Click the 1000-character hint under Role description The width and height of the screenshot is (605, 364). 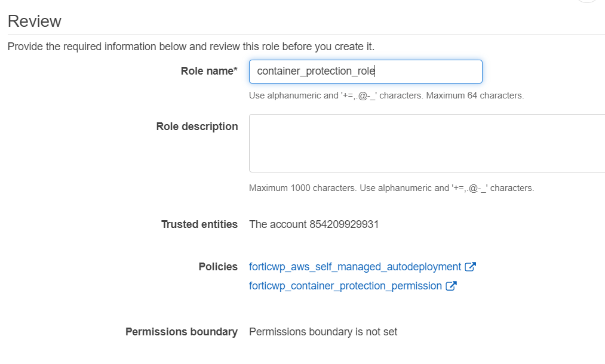(391, 188)
